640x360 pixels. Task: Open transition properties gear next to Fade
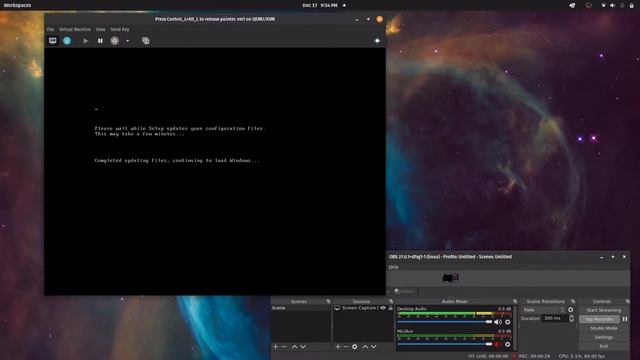[x=571, y=310]
